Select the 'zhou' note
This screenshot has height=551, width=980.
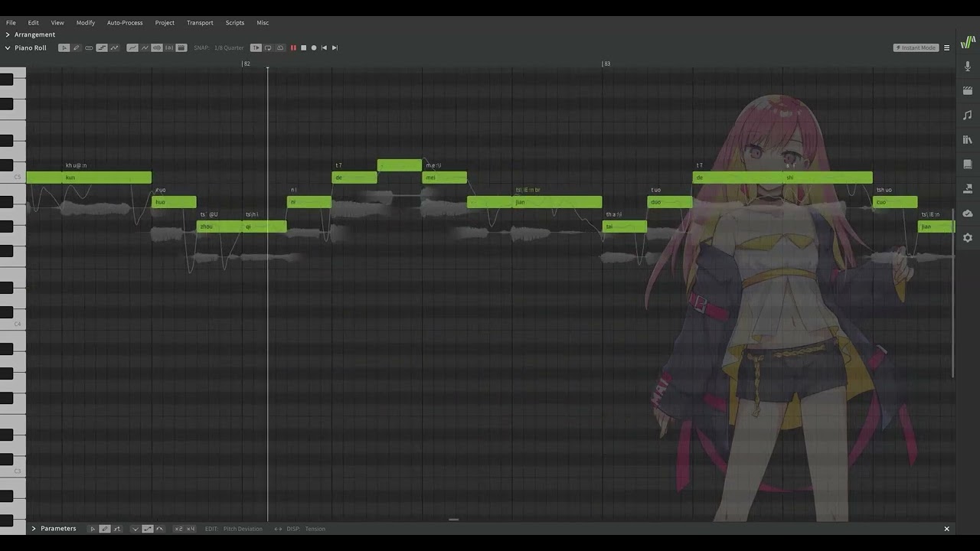tap(220, 227)
